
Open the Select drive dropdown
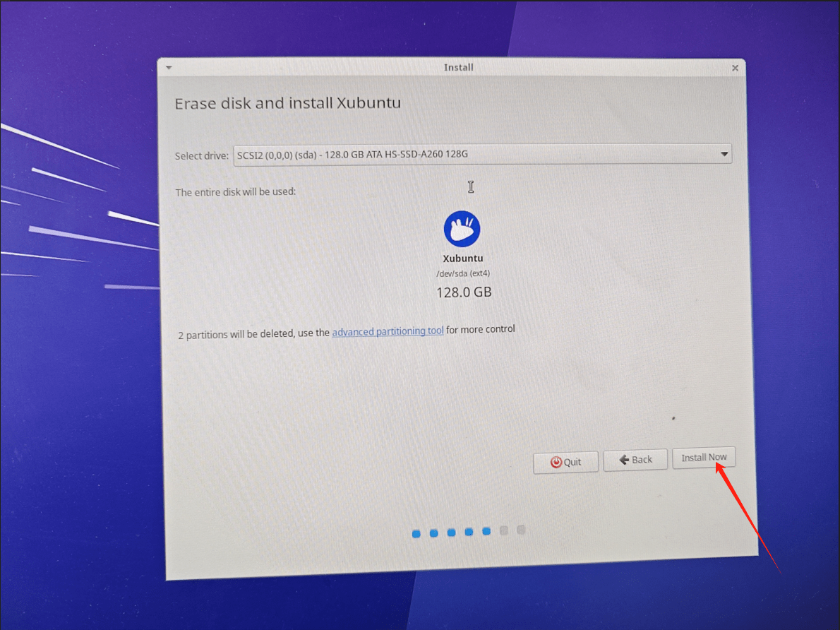coord(482,154)
